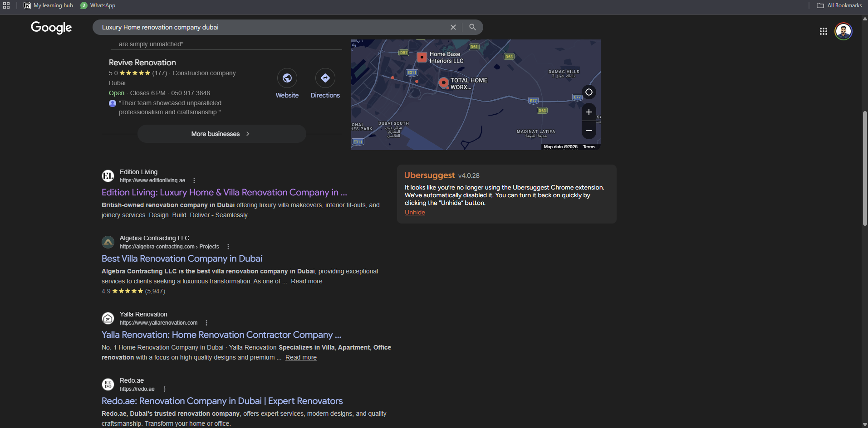868x428 pixels.
Task: Expand the More businesses list
Action: tap(221, 134)
